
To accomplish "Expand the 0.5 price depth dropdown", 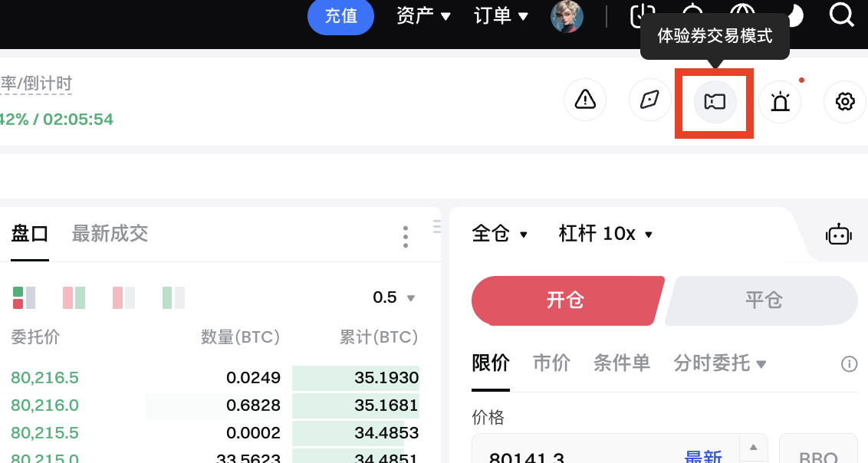I will point(394,297).
